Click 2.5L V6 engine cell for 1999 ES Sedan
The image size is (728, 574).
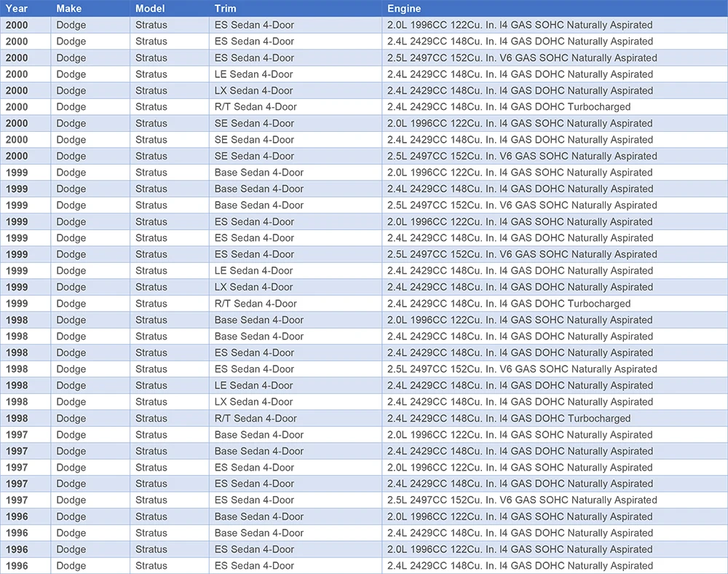[x=555, y=254]
